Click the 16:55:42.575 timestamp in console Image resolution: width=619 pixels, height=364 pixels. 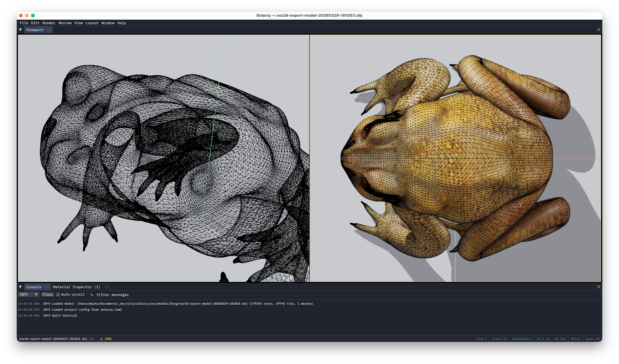29,310
